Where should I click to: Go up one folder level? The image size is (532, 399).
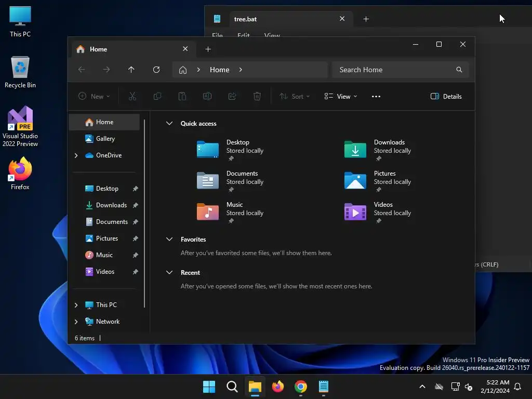[x=131, y=70]
